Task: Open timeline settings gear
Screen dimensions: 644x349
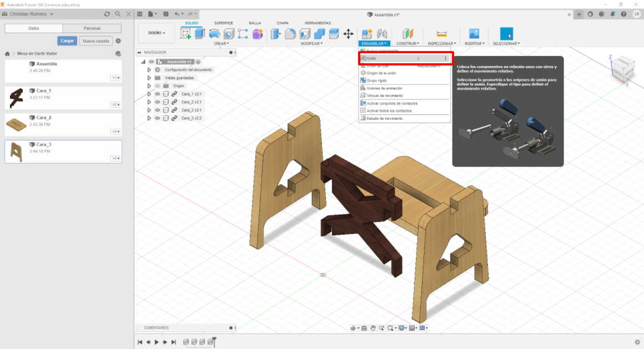Action: click(x=637, y=342)
